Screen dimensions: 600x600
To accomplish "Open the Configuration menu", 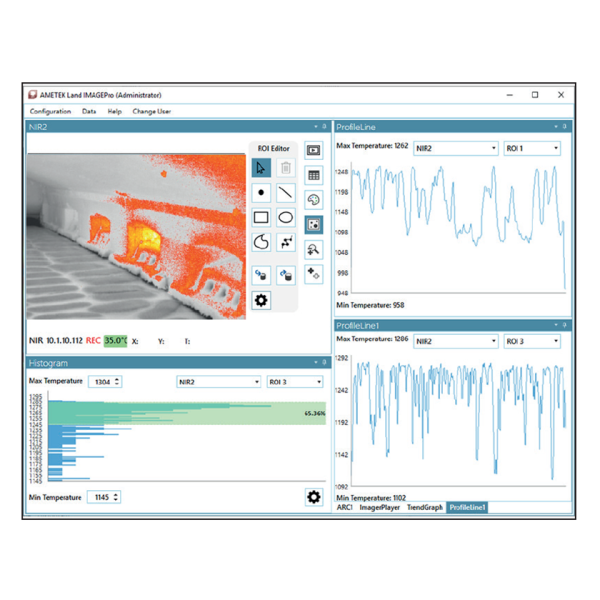I will pyautogui.click(x=50, y=111).
